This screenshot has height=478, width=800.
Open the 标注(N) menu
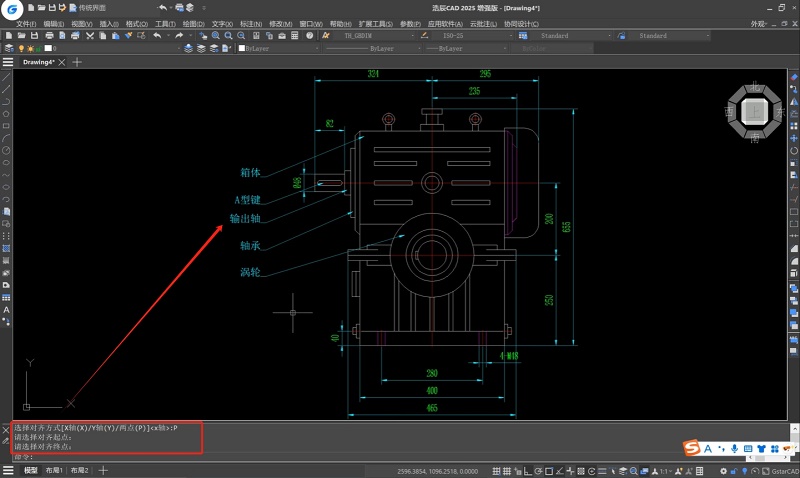point(251,23)
